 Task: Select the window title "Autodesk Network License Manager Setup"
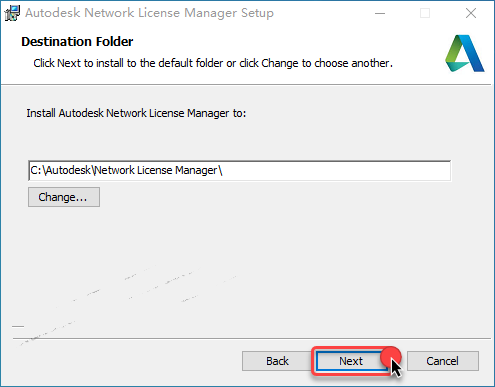(x=149, y=13)
